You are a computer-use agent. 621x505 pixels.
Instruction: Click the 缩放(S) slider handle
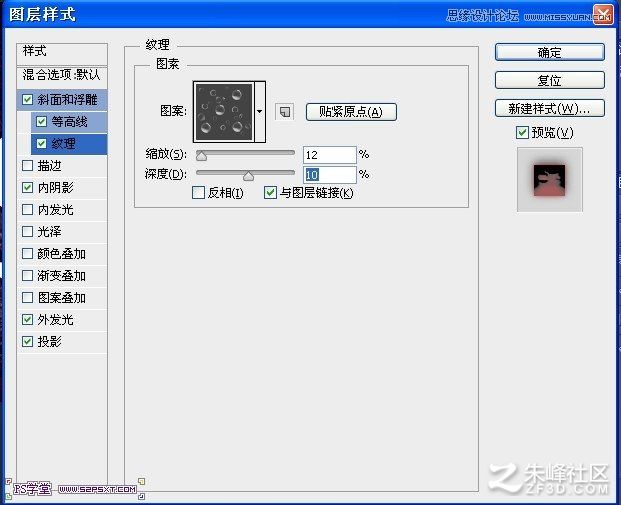(x=201, y=155)
